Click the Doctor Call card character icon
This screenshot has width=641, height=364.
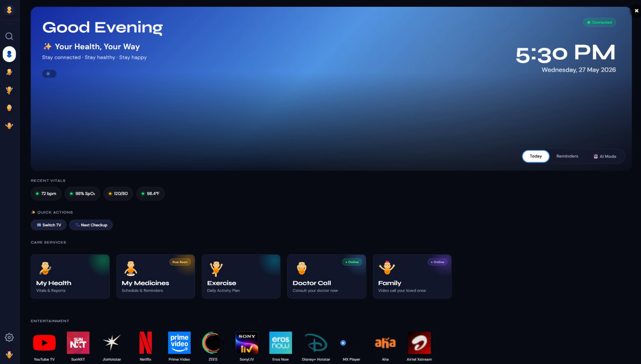[302, 268]
